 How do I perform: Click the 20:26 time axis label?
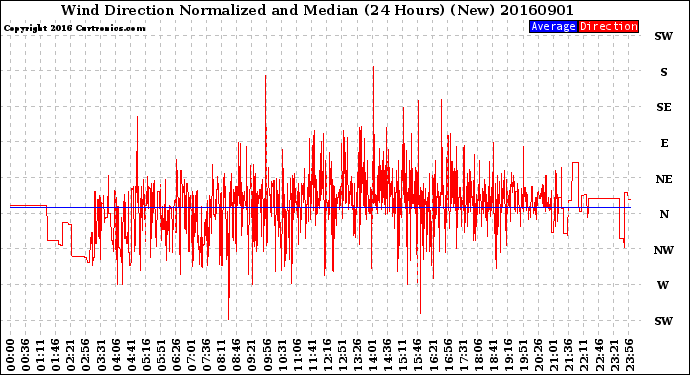pyautogui.click(x=539, y=355)
